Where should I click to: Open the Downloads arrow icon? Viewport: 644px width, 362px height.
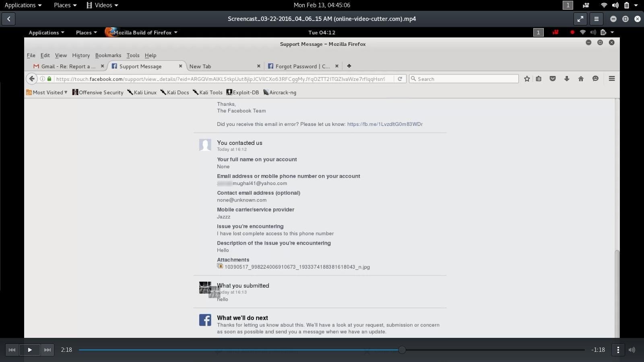tap(567, 79)
